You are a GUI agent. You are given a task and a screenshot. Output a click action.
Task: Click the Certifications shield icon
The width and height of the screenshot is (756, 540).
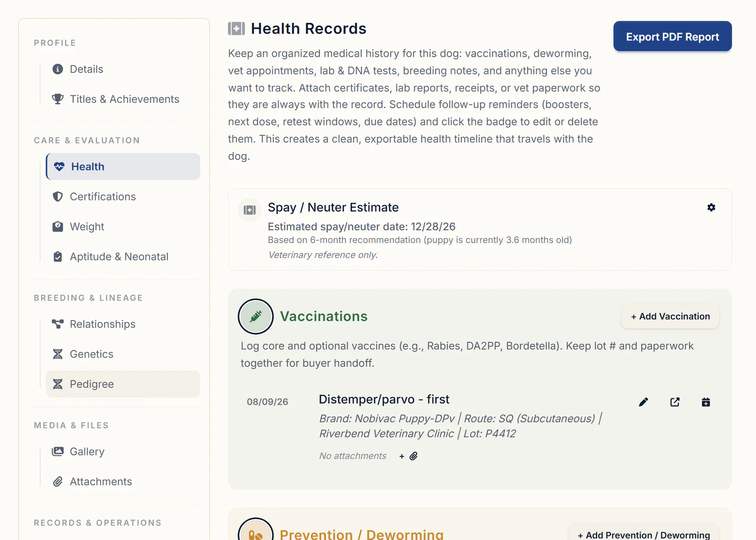(x=58, y=197)
